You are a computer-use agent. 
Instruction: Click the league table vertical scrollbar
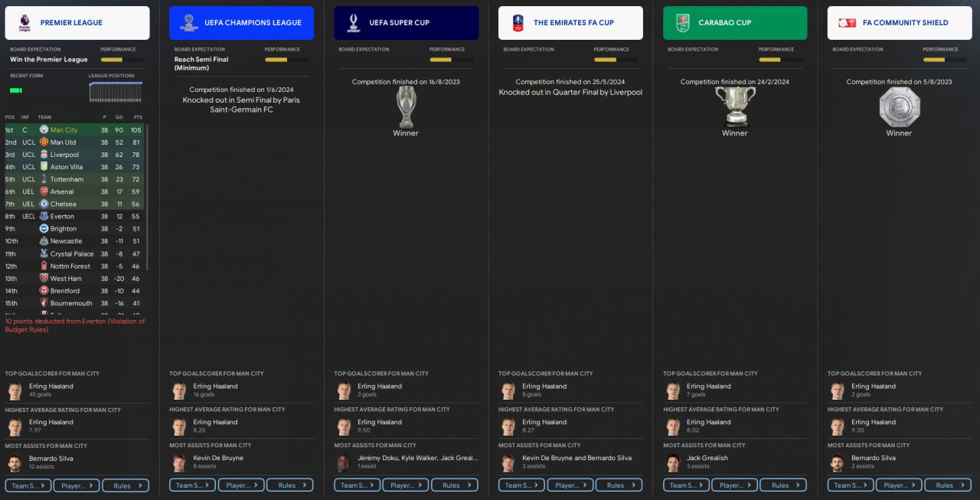146,198
